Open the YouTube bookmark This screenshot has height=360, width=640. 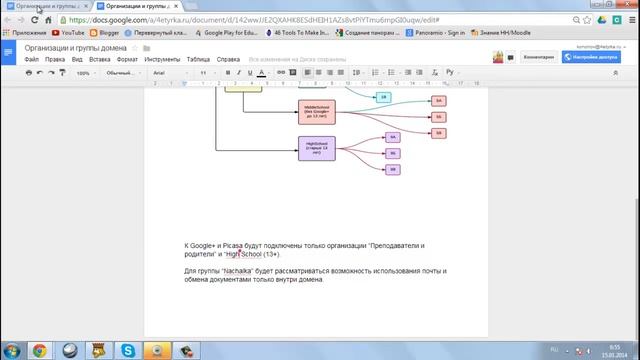[68, 33]
